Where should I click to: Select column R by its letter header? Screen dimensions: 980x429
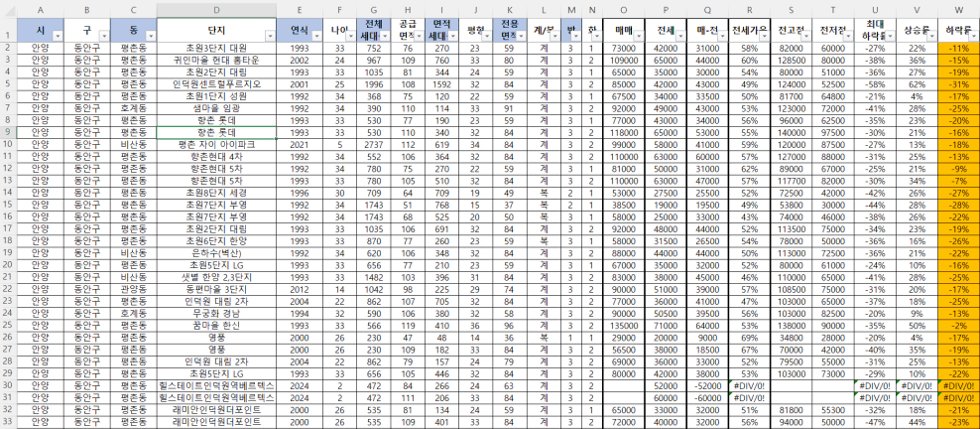(749, 9)
